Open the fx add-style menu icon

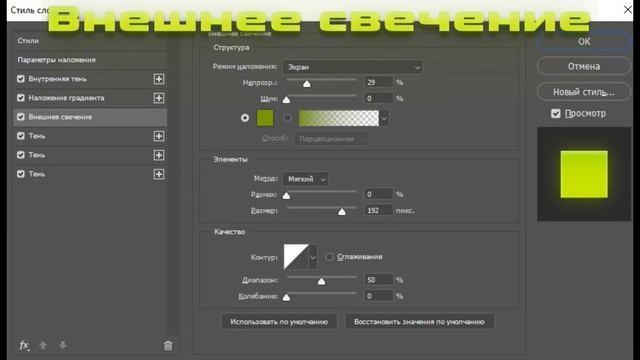pyautogui.click(x=24, y=345)
